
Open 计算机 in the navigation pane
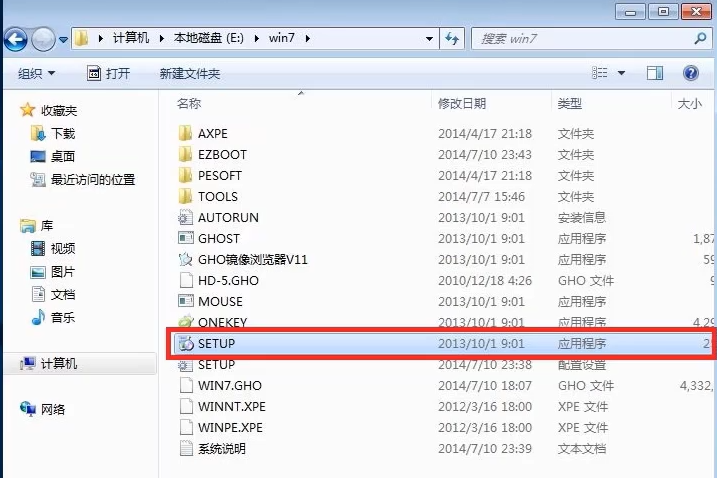(58, 364)
